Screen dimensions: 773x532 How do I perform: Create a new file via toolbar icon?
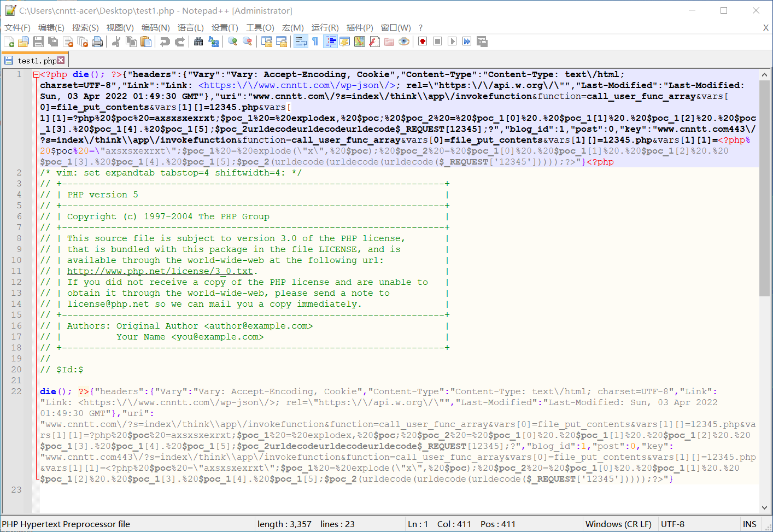coord(9,42)
